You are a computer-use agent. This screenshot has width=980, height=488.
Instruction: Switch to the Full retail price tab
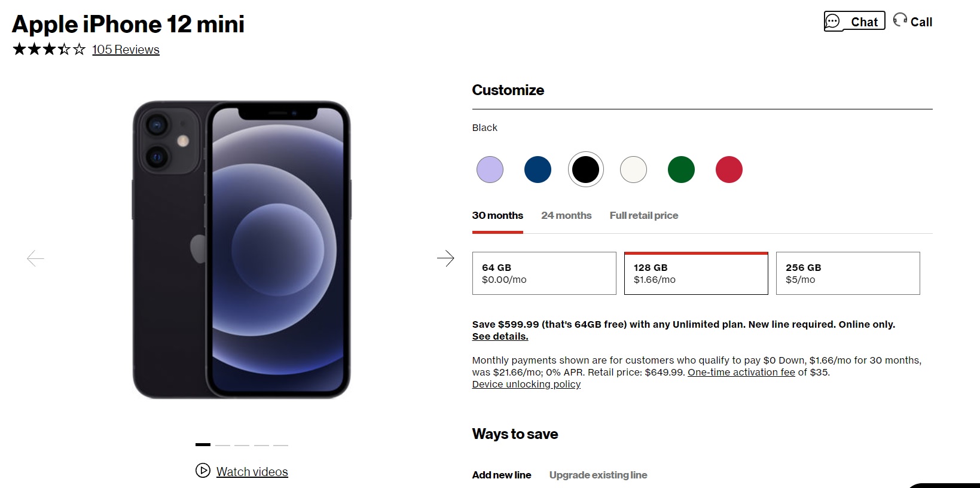pos(643,215)
